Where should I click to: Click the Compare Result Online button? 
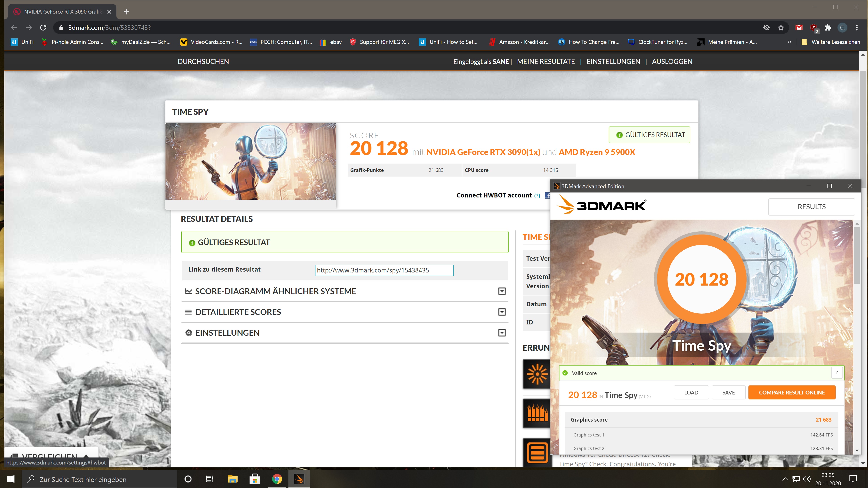(792, 393)
